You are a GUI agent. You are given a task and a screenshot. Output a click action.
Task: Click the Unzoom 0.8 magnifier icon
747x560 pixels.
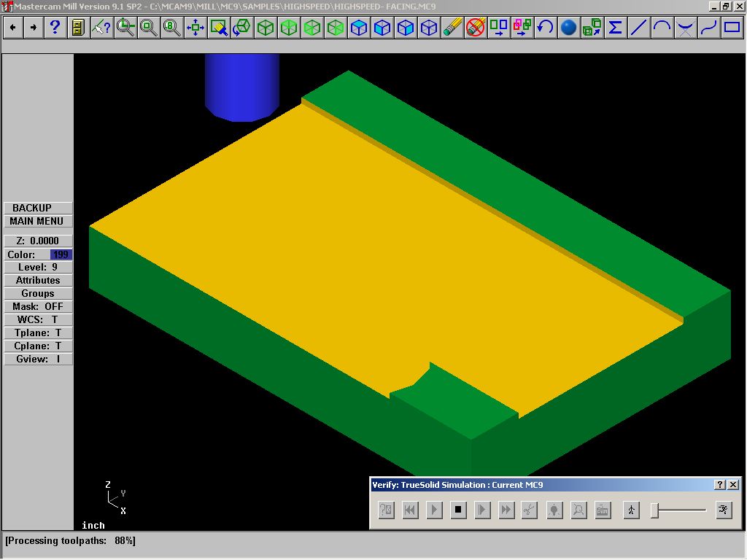click(171, 27)
